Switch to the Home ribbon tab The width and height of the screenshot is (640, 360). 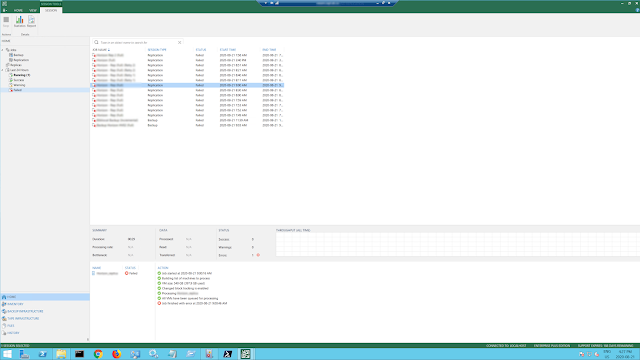point(18,10)
